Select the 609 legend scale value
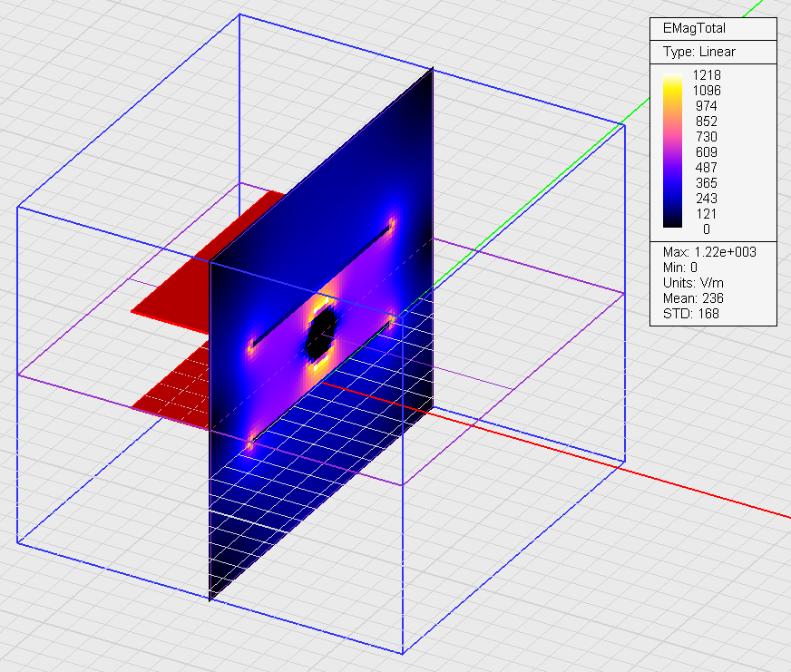This screenshot has width=791, height=672. coord(705,152)
